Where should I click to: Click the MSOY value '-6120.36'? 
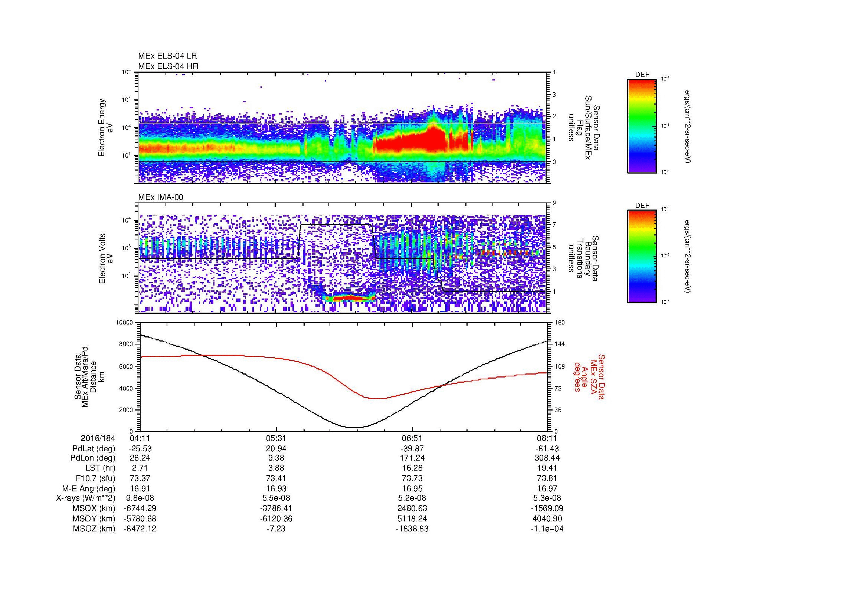tap(276, 518)
